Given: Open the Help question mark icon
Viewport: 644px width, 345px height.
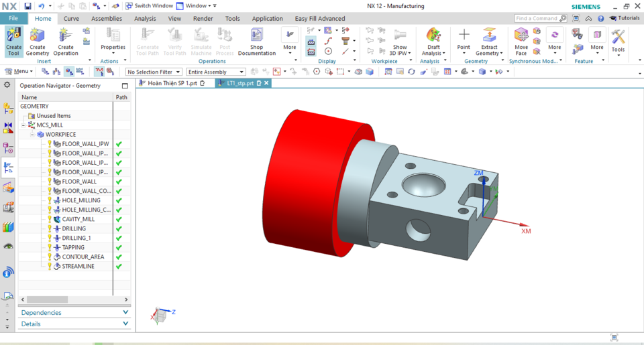Looking at the screenshot, I should 601,19.
